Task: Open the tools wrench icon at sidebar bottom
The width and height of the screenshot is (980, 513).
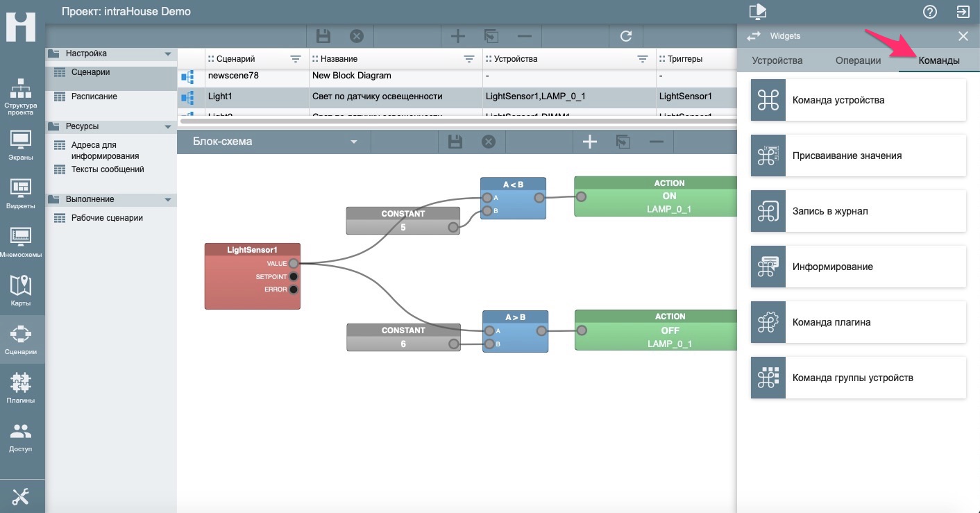Action: pos(22,496)
